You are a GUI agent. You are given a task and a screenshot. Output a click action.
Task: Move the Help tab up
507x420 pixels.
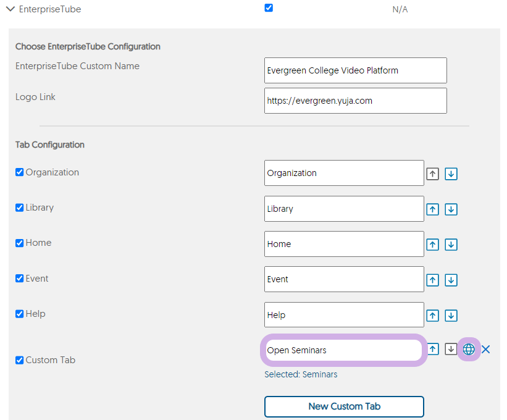point(433,315)
